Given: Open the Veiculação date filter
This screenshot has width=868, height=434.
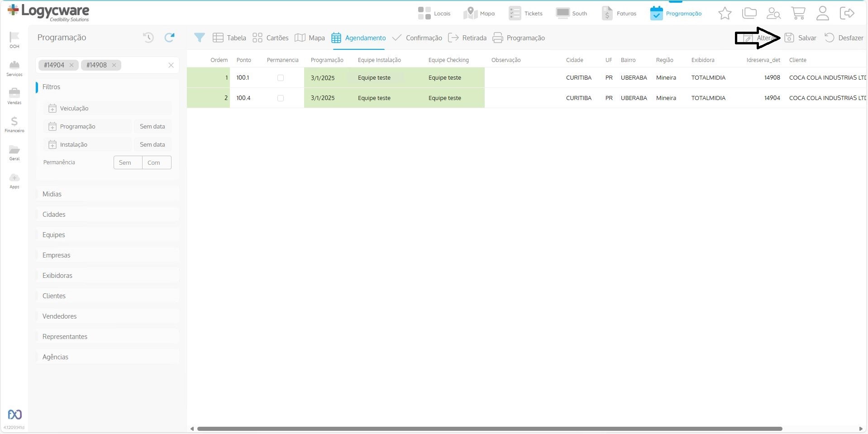Looking at the screenshot, I should tap(108, 108).
